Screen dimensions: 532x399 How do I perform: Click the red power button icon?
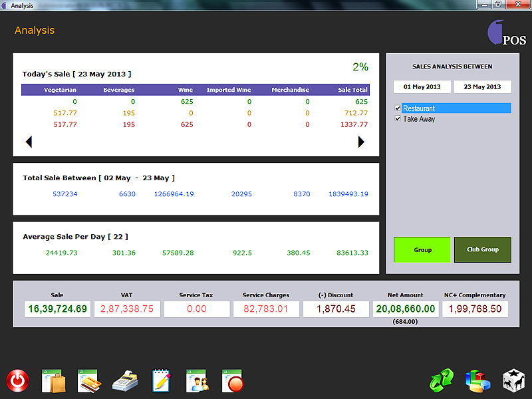click(x=18, y=381)
